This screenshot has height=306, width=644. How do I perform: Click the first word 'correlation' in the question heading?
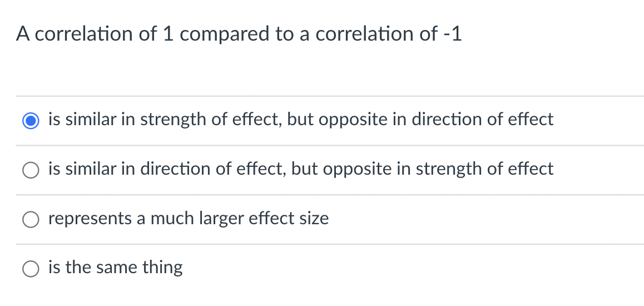click(x=84, y=34)
